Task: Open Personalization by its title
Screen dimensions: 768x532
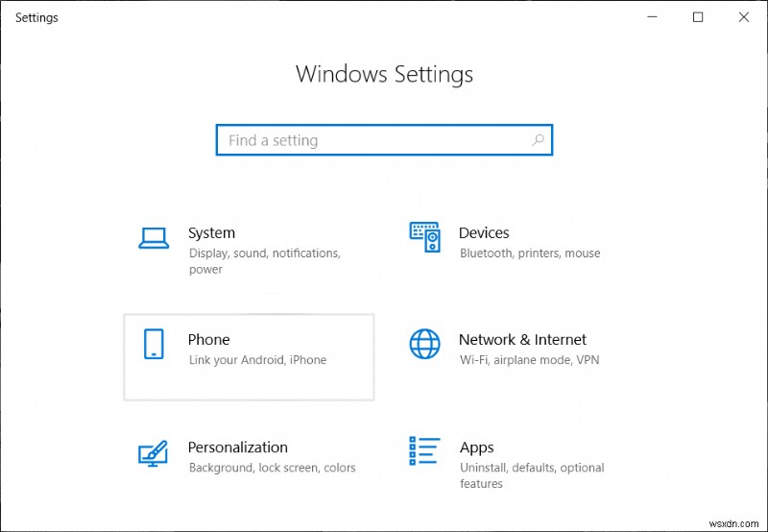Action: [x=238, y=447]
